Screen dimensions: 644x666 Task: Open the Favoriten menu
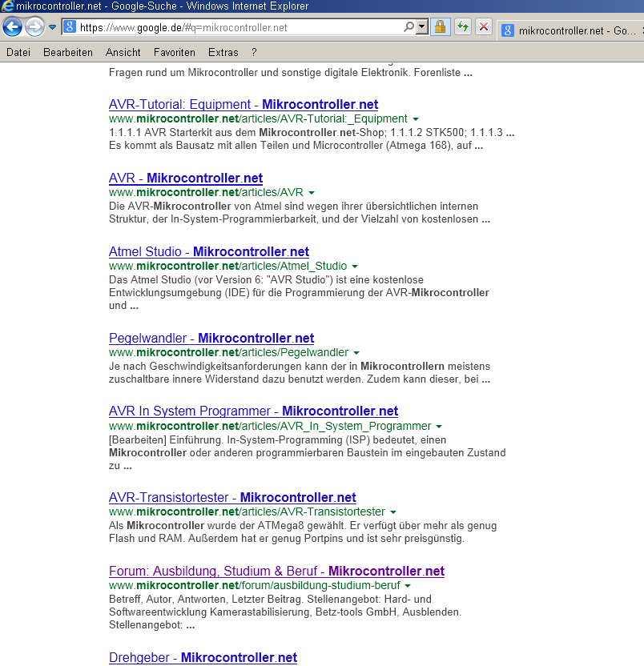point(175,52)
